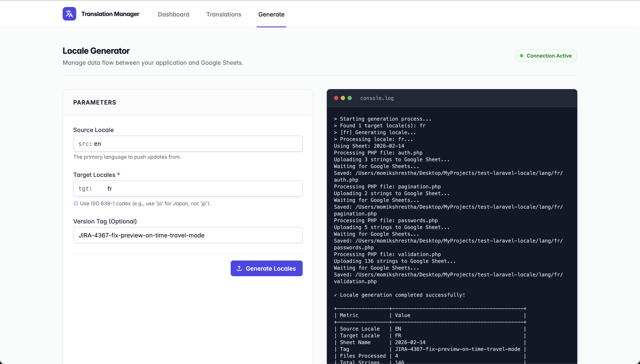Select the Generate nav item
The height and width of the screenshot is (364, 640).
(272, 14)
